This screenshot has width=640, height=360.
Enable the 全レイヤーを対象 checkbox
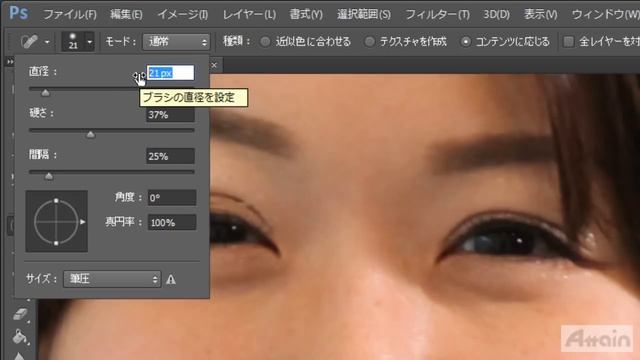coord(569,41)
